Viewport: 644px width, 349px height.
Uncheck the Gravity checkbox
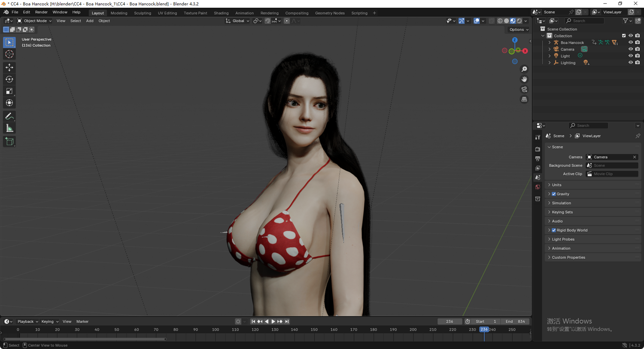click(x=554, y=194)
